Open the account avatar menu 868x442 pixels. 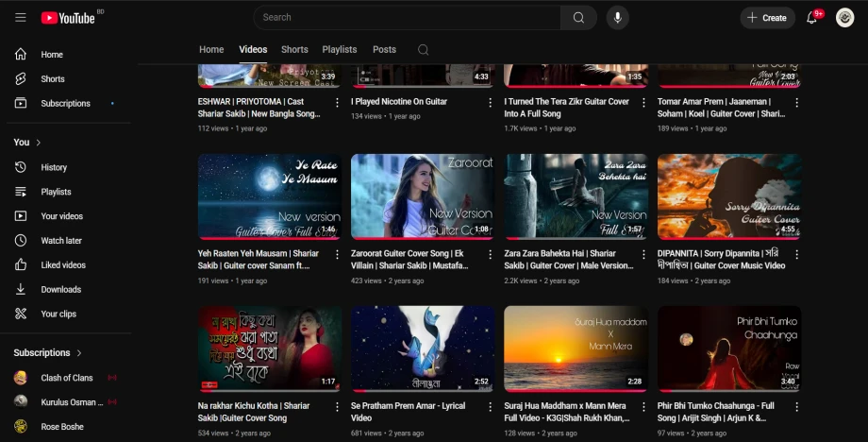click(x=844, y=18)
